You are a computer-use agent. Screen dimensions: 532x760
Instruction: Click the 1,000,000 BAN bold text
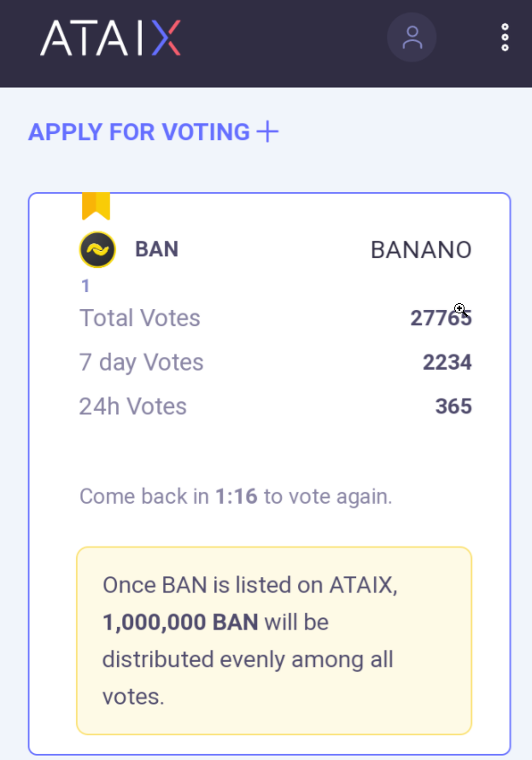coord(180,623)
